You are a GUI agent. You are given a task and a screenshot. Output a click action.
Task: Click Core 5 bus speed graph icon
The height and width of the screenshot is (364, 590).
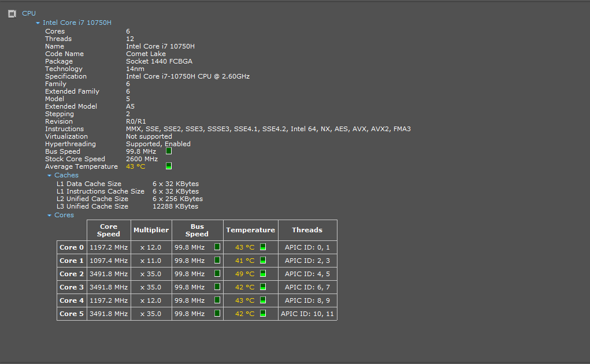coord(217,313)
